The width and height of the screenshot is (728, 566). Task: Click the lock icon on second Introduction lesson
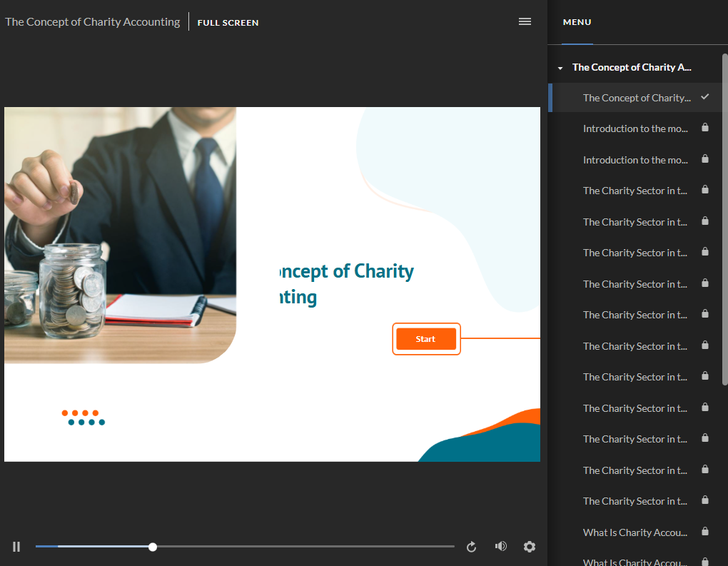[x=704, y=160]
